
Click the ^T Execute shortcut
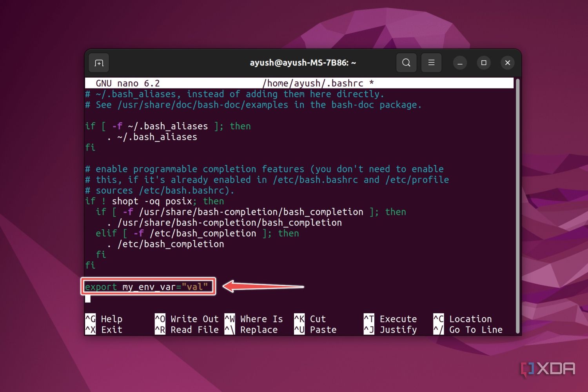click(x=390, y=319)
